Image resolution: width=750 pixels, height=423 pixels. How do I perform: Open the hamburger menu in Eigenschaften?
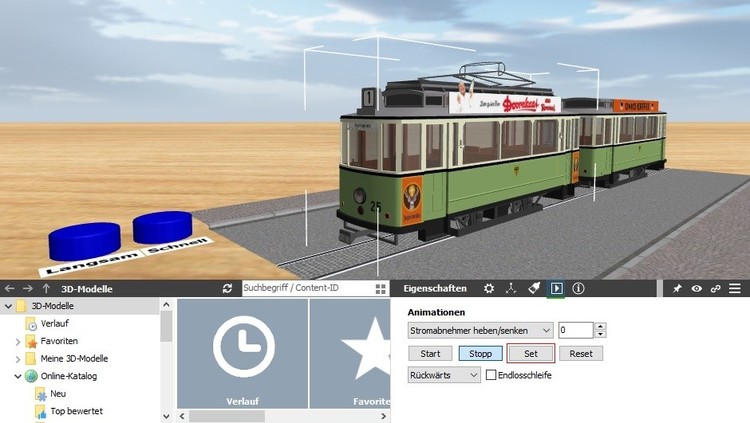coord(735,289)
